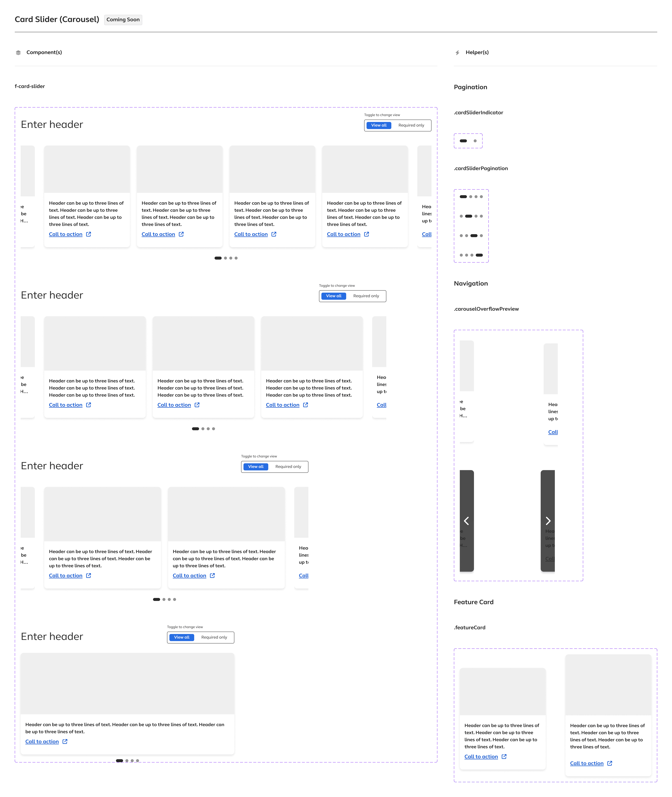The height and width of the screenshot is (797, 672).
Task: Click external link icon on left feature card
Action: (x=504, y=757)
